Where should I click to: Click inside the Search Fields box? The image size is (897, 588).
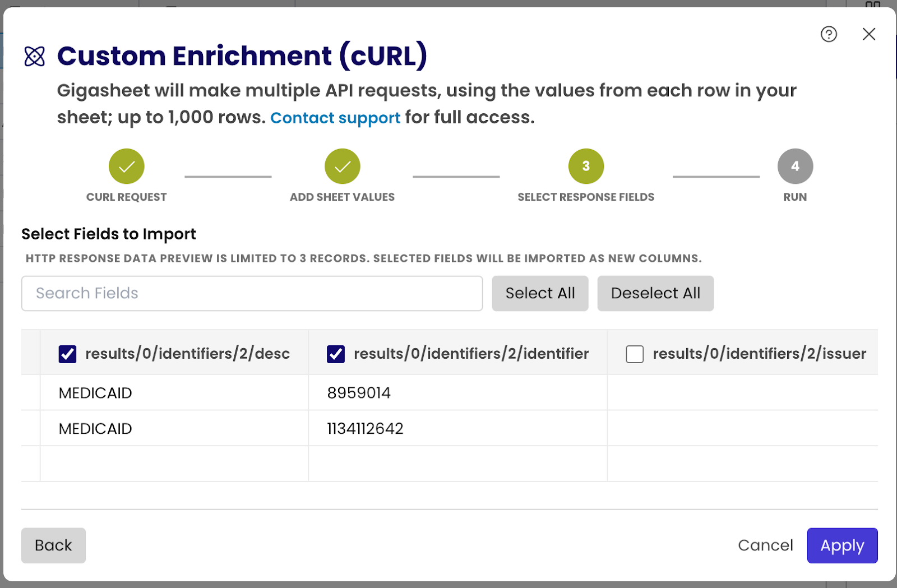click(x=252, y=293)
